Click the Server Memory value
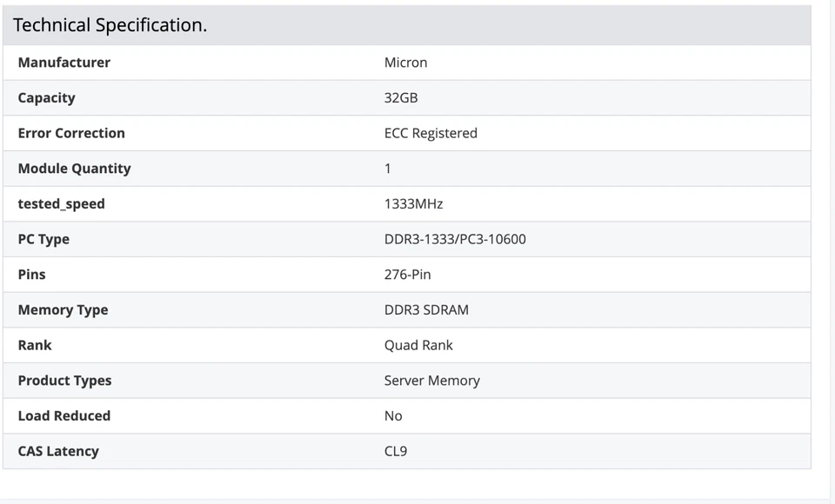 (432, 381)
